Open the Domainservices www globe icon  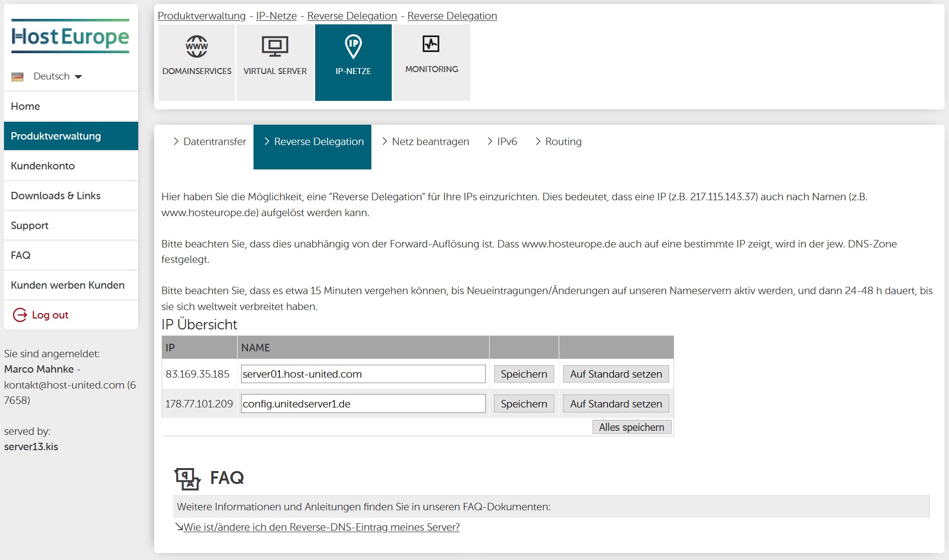tap(197, 47)
